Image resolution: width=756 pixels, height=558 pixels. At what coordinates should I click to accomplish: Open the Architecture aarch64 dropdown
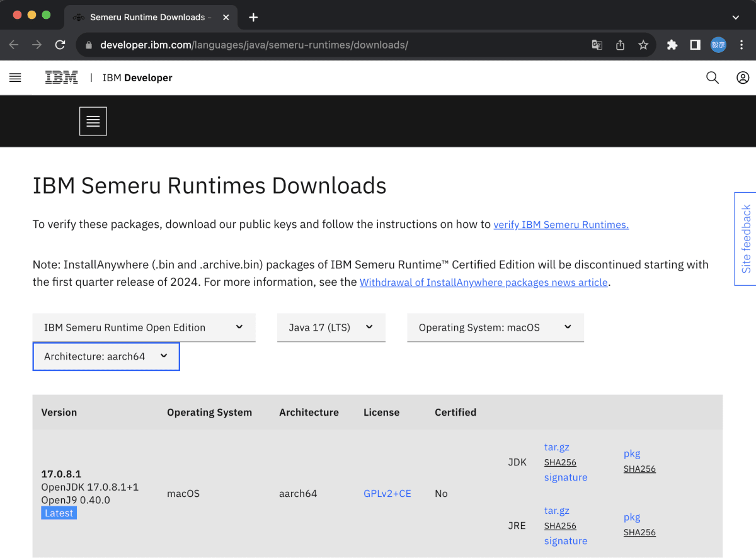(106, 356)
